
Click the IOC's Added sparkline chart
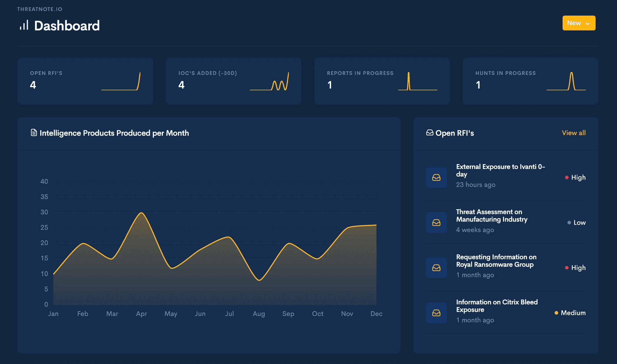(269, 81)
